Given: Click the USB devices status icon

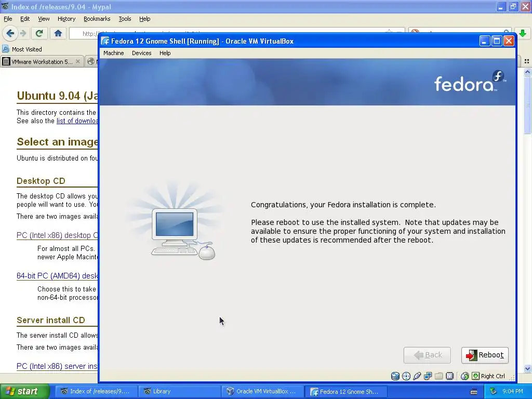Looking at the screenshot, I should (x=417, y=376).
